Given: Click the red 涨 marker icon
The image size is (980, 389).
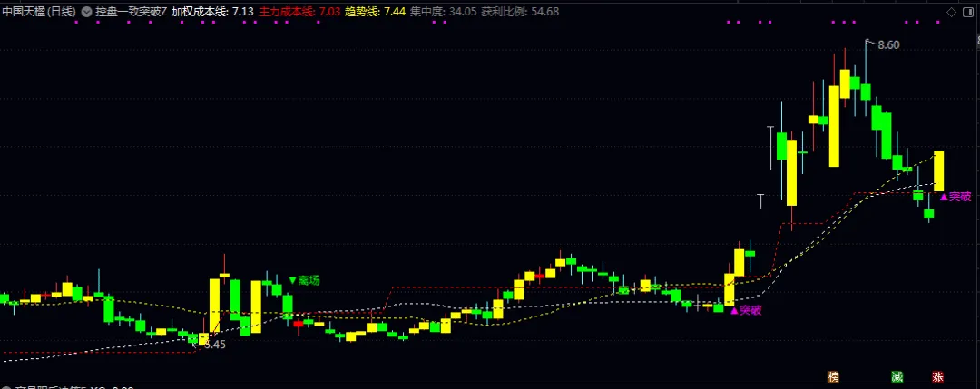Looking at the screenshot, I should click(937, 376).
